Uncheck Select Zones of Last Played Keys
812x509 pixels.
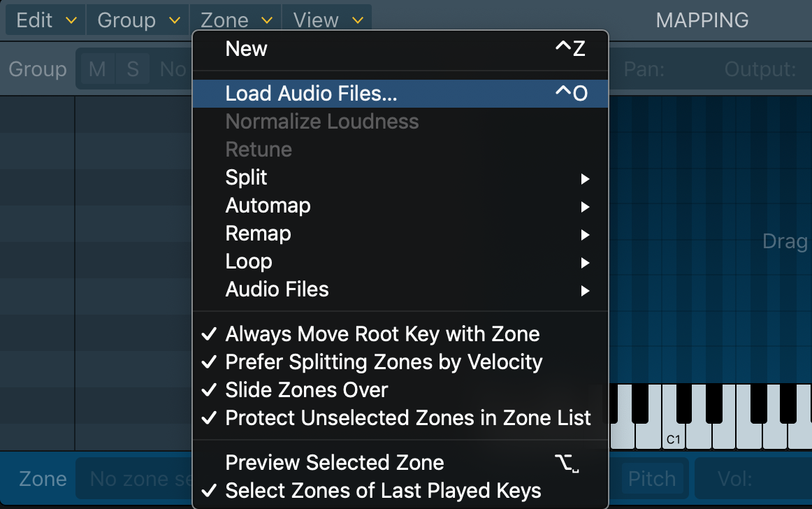pyautogui.click(x=382, y=491)
